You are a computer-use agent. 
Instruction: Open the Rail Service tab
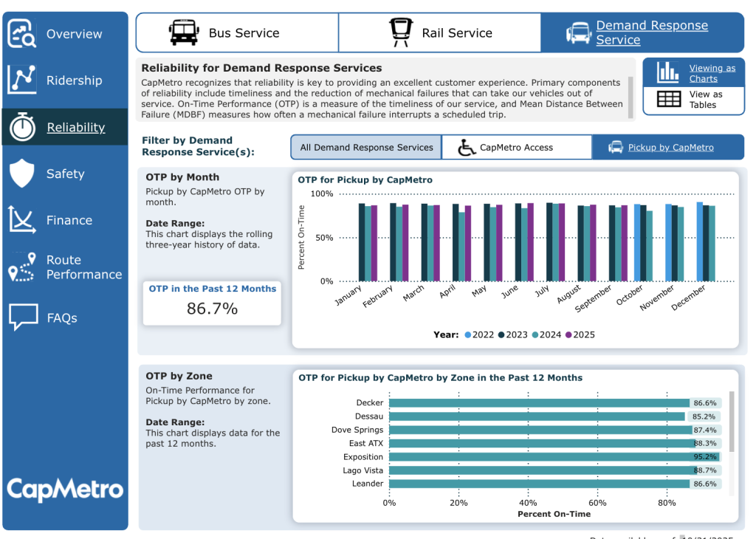tap(456, 33)
